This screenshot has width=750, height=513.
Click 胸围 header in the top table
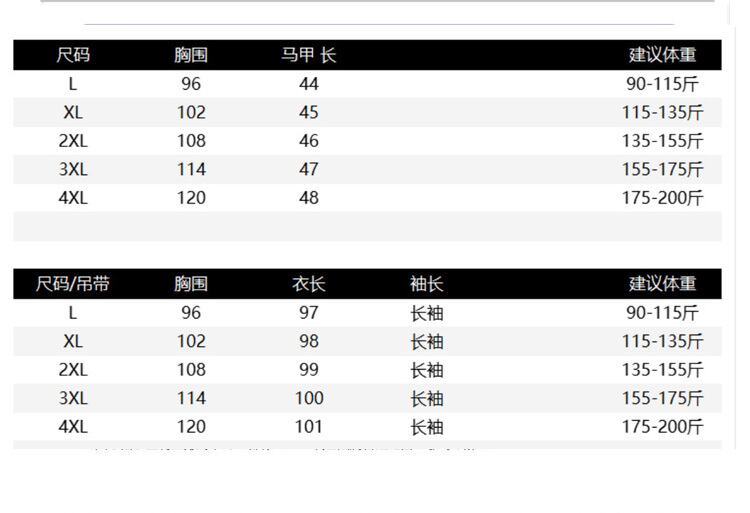pyautogui.click(x=190, y=56)
